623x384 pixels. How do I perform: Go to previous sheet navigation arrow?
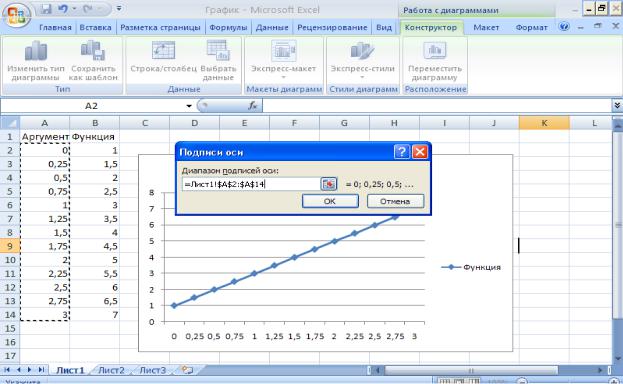point(18,370)
